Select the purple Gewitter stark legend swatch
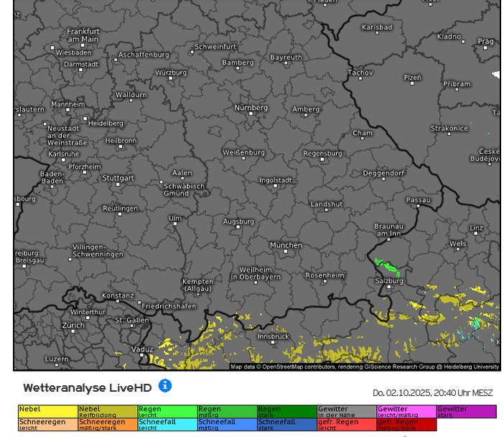The height and width of the screenshot is (437, 504). point(466,411)
